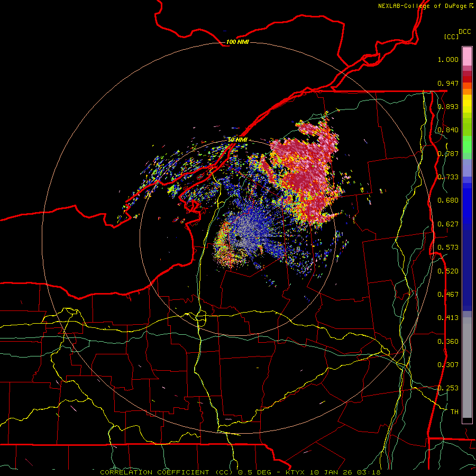Select the 0.840 color scale value
The image size is (476, 476).
click(448, 130)
